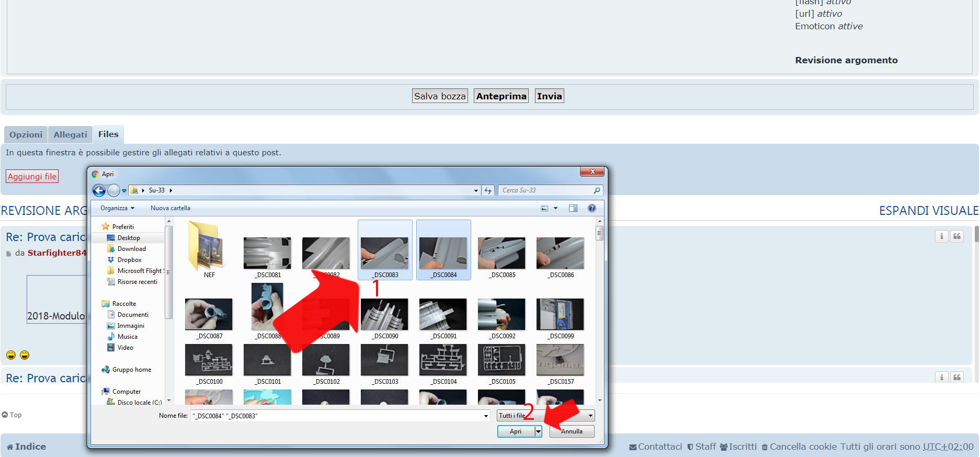The image size is (980, 457).
Task: Open the file dialog help icon
Action: [591, 208]
